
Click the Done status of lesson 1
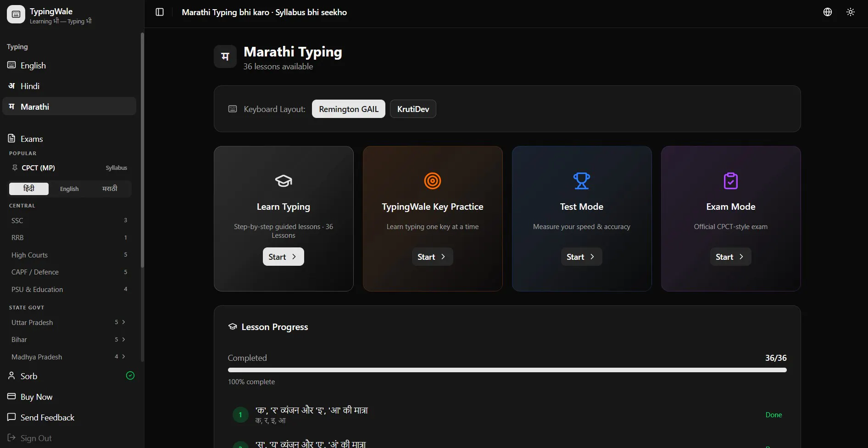pyautogui.click(x=773, y=414)
